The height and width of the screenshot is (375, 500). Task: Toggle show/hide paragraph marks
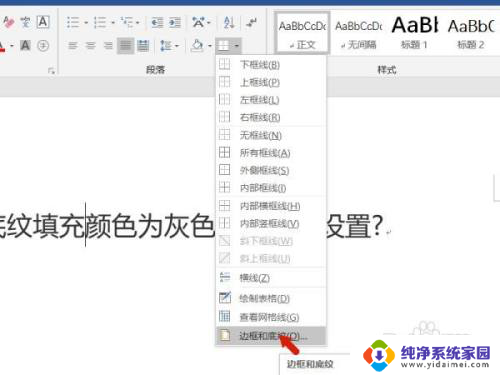pos(251,22)
